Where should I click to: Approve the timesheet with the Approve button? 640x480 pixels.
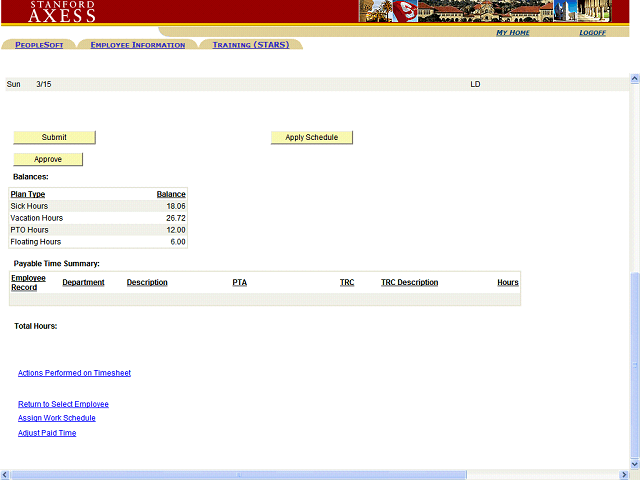48,159
